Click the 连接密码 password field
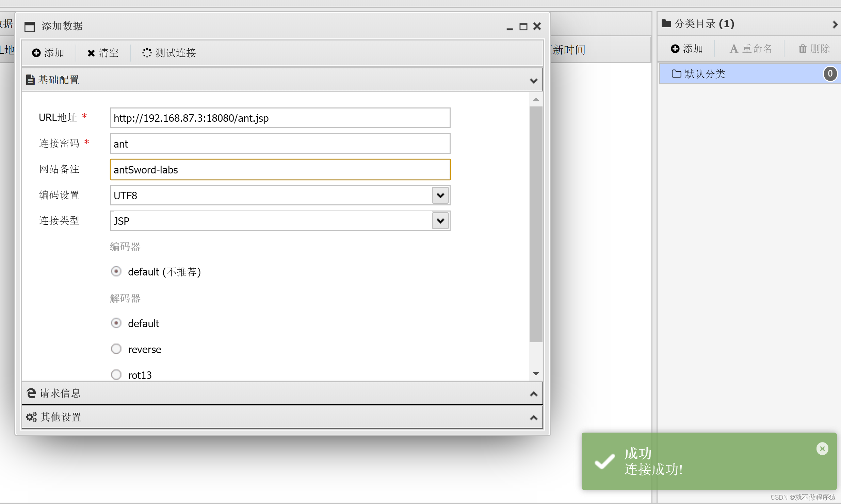 280,144
